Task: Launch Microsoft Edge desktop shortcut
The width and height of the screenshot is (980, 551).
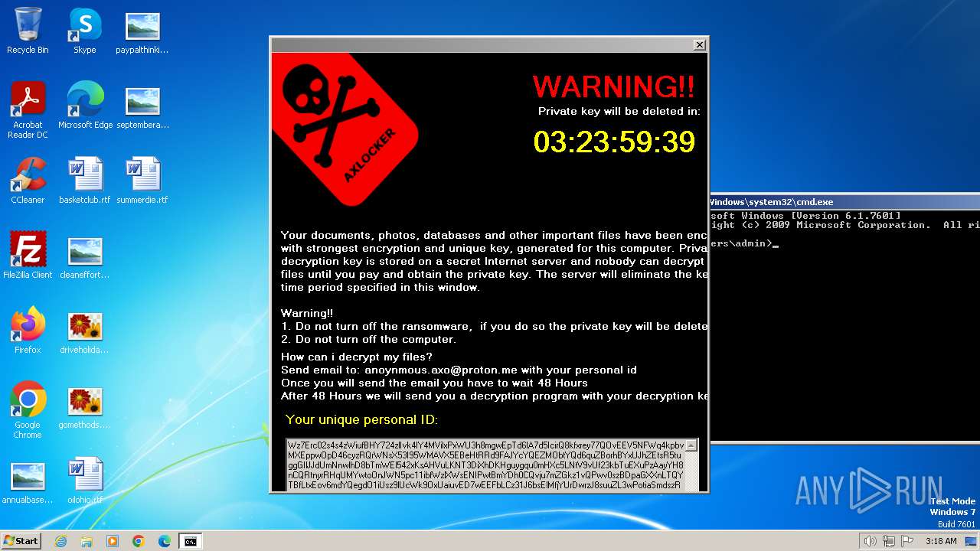Action: (85, 106)
